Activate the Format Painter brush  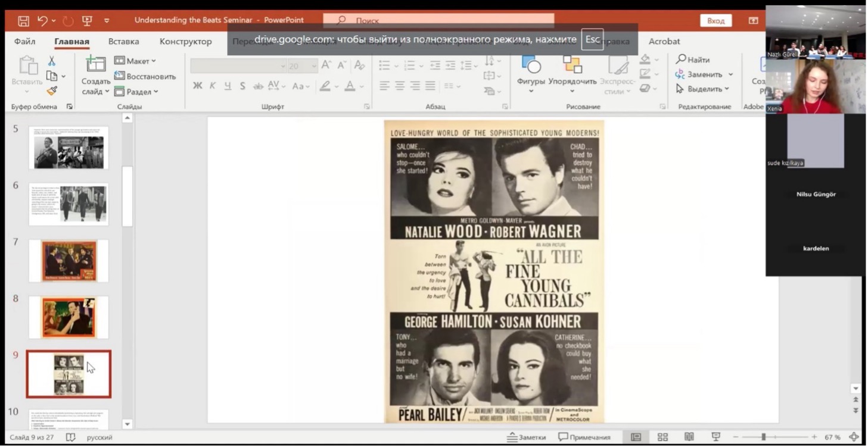pos(52,91)
